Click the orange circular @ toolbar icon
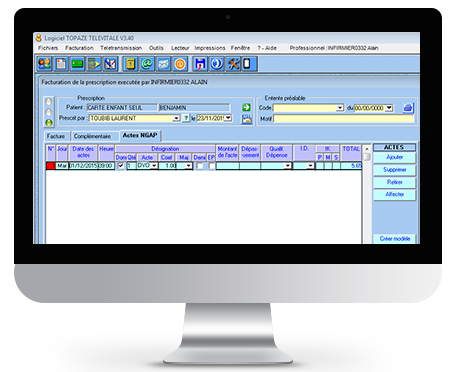Image resolution: width=451 pixels, height=372 pixels. point(180,64)
